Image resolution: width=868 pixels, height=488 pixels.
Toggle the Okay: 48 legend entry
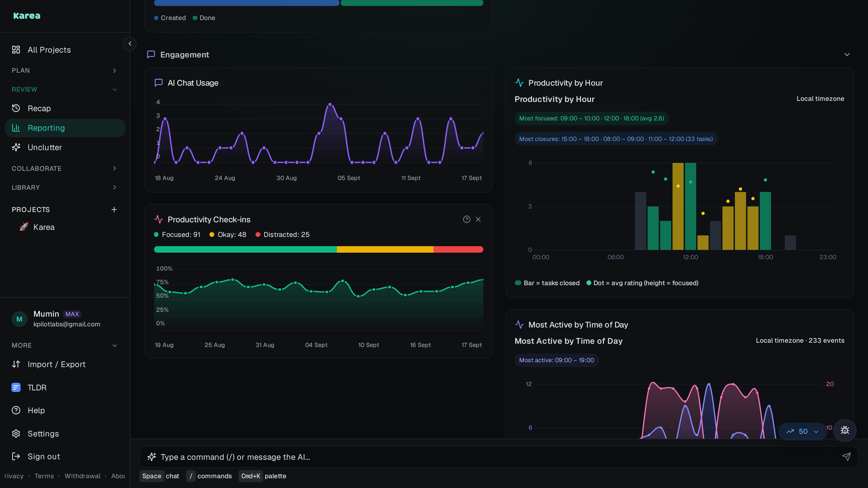pyautogui.click(x=228, y=235)
